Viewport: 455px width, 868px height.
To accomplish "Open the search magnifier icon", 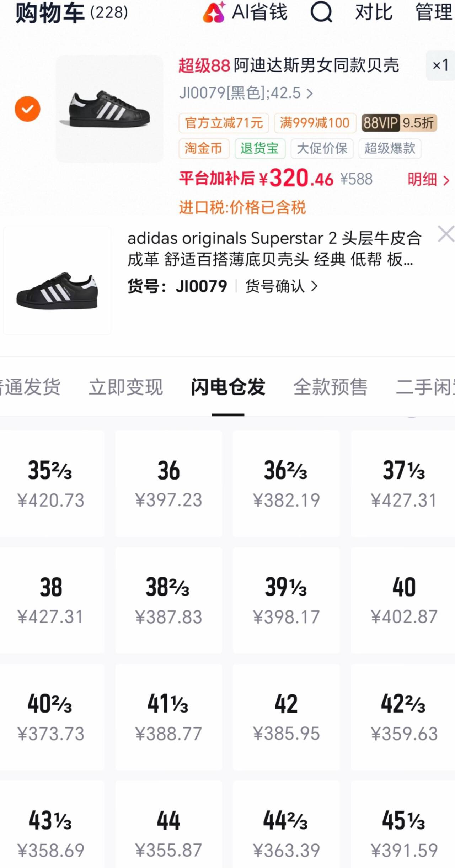I will tap(321, 12).
